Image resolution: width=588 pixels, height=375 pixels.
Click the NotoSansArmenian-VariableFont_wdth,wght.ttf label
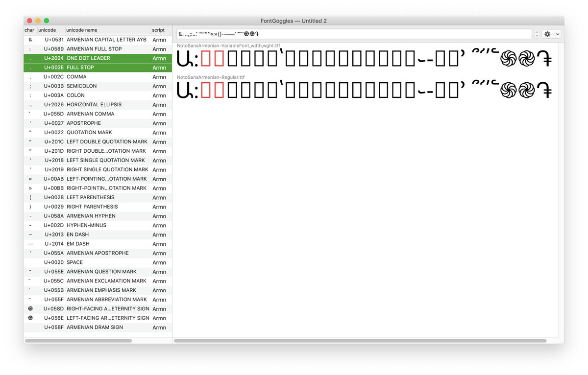tap(228, 46)
